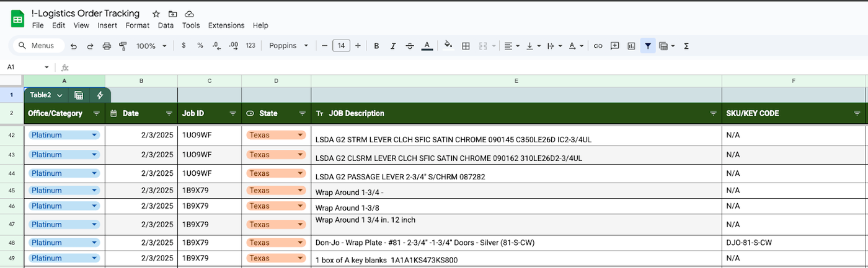Open the Poppins font dropdown

coord(288,46)
